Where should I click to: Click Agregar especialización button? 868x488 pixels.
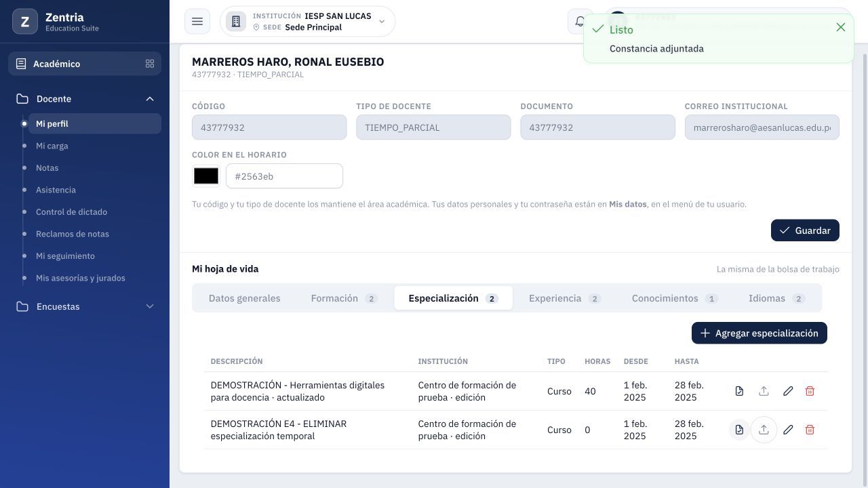pyautogui.click(x=759, y=333)
